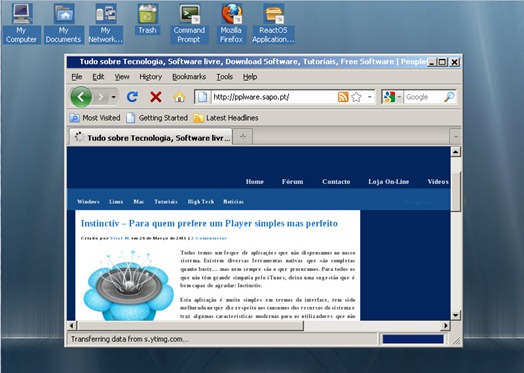Open the Getting Started bookmark

pyautogui.click(x=157, y=118)
